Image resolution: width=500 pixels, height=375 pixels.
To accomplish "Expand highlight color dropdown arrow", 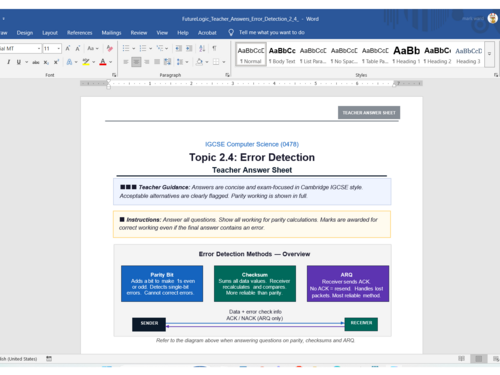I will coord(94,62).
